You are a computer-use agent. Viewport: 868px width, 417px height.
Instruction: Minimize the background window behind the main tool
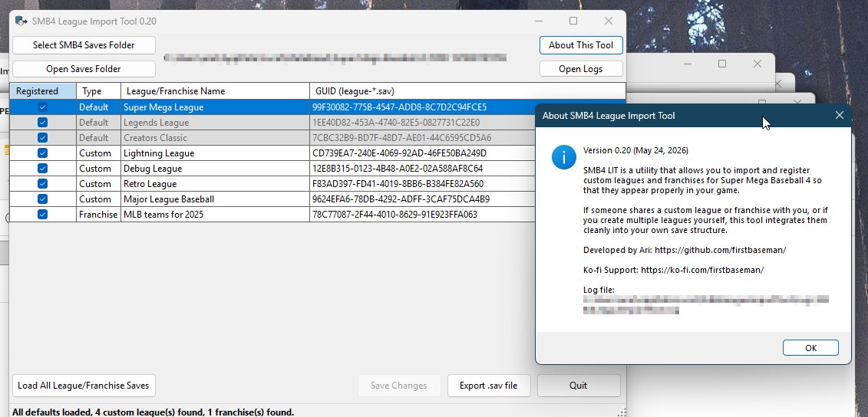coord(687,64)
